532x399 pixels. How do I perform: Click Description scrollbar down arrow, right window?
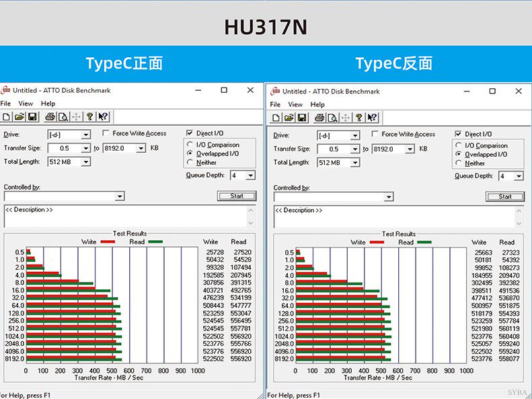pos(519,223)
